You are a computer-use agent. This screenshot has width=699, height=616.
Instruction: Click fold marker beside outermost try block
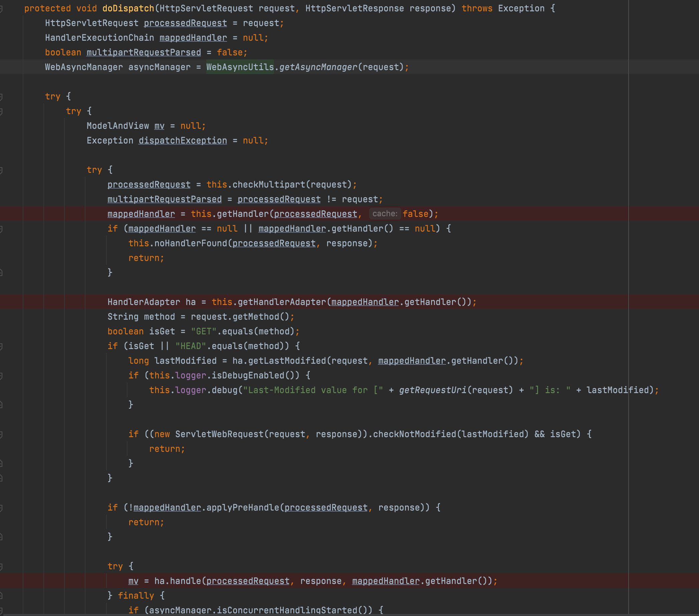(1, 97)
